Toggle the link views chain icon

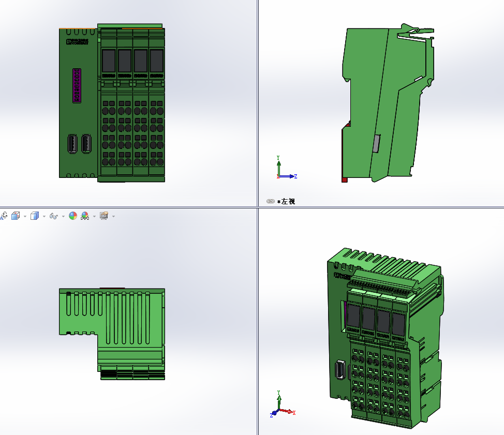point(270,201)
